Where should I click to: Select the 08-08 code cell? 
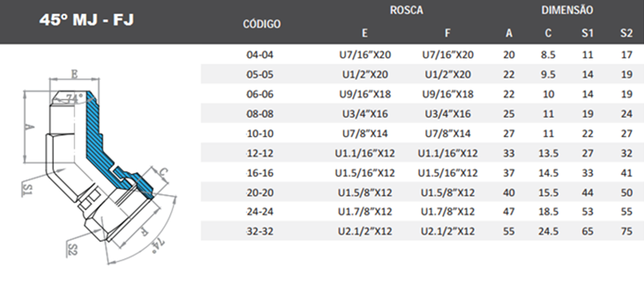(262, 114)
